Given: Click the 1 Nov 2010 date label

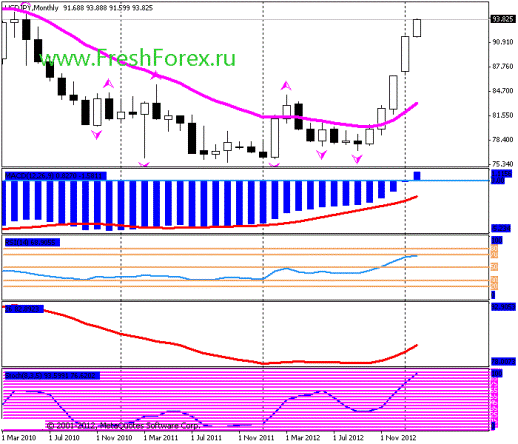Looking at the screenshot, I should [114, 437].
